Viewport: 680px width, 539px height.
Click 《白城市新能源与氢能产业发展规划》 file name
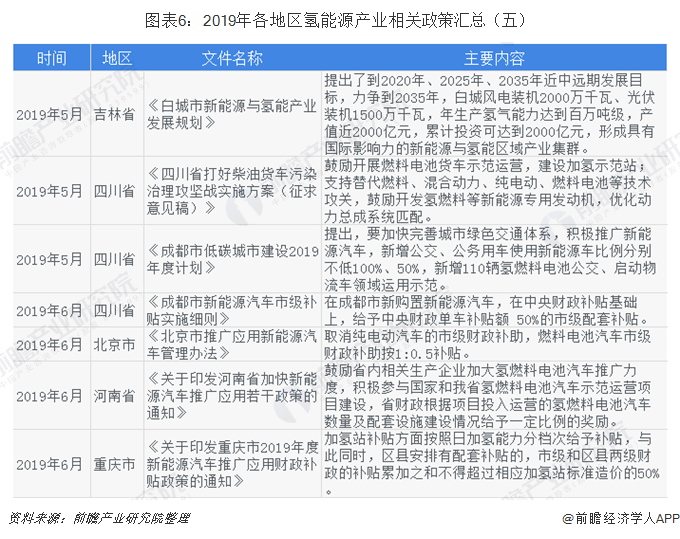[x=232, y=114]
